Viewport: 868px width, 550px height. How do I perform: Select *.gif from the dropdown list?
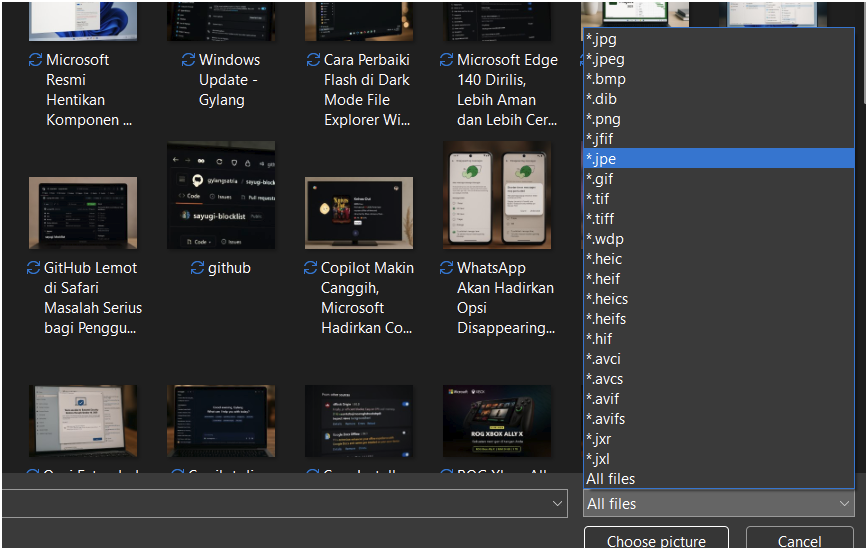coord(719,178)
